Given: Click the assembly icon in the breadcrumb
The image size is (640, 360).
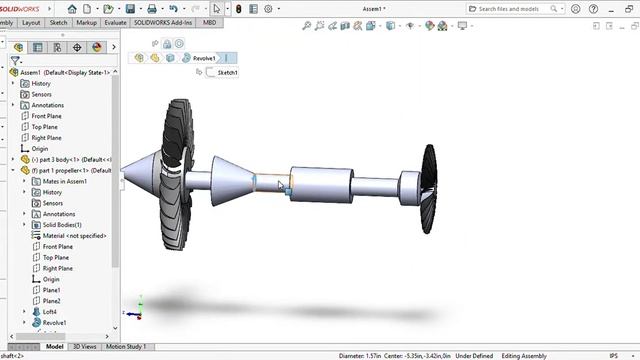Looking at the screenshot, I should point(139,58).
